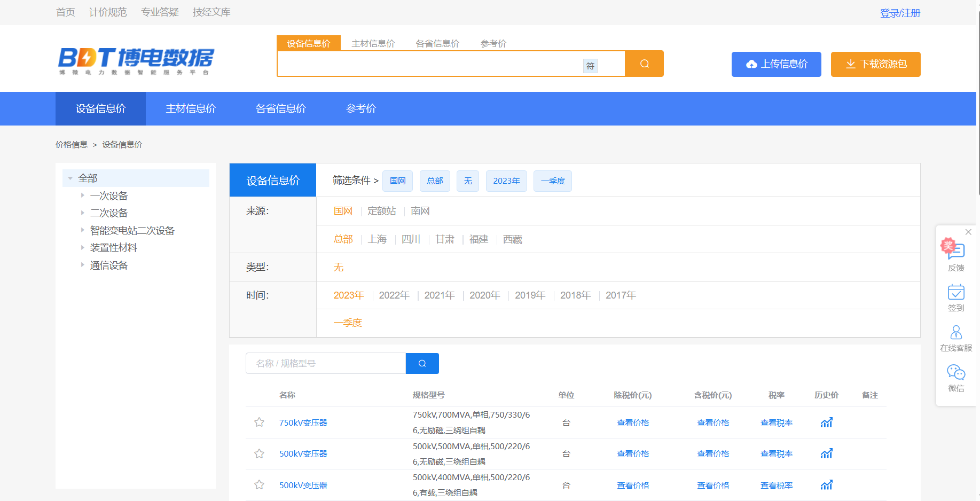The image size is (980, 501).
Task: Select the 2021年 time filter
Action: pyautogui.click(x=440, y=295)
